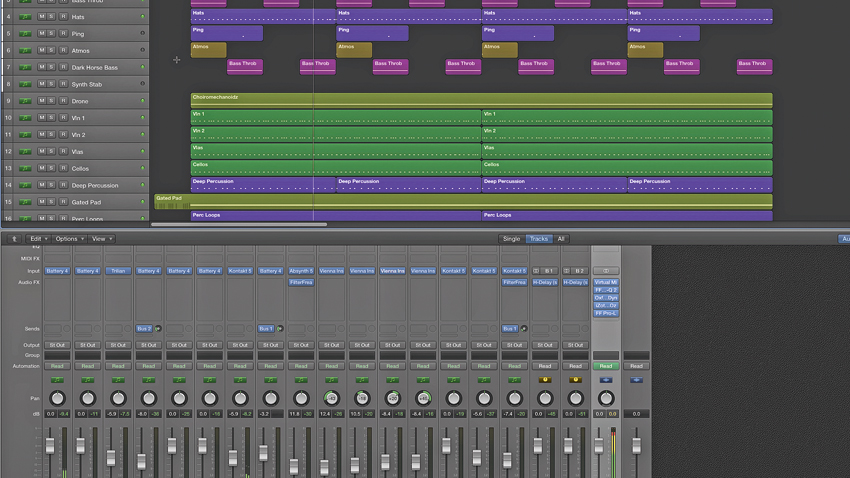Switch mixer to All view
This screenshot has width=850, height=478.
pos(561,238)
